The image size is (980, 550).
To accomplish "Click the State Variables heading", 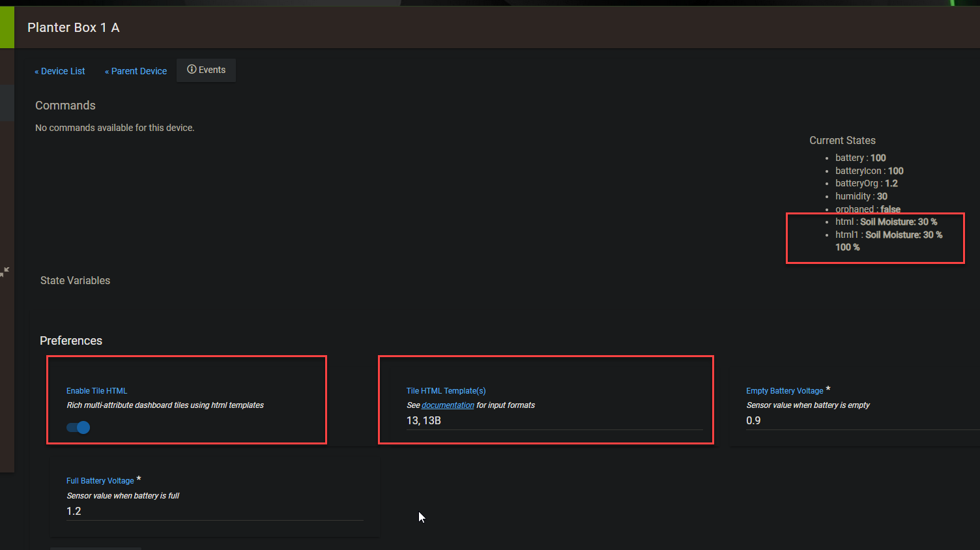I will 75,281.
